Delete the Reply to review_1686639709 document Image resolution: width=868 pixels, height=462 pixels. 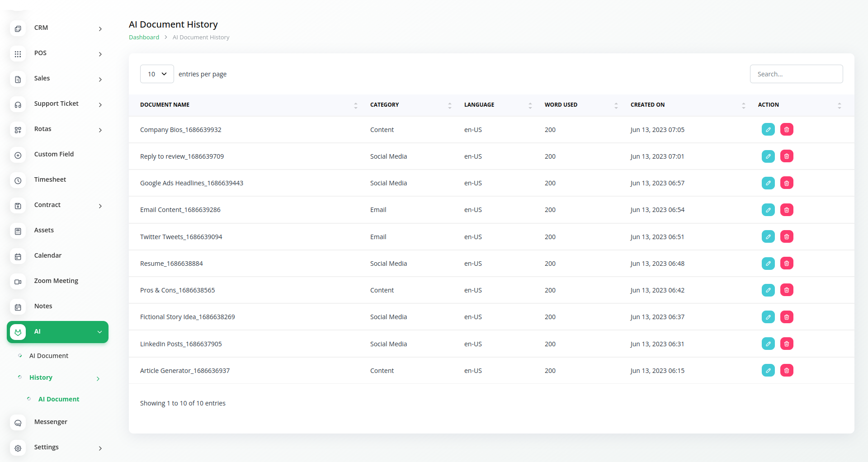point(787,156)
